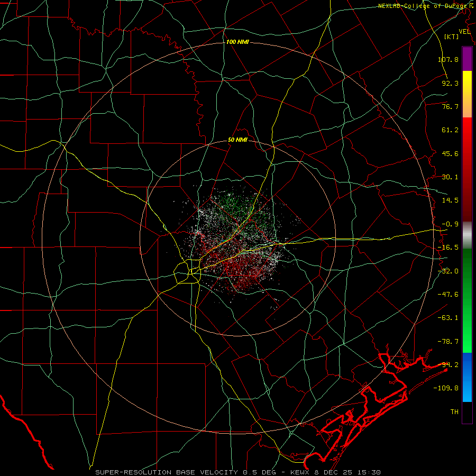Click the -94.2 velocity scale label
Image resolution: width=476 pixels, height=476 pixels.
[448, 365]
